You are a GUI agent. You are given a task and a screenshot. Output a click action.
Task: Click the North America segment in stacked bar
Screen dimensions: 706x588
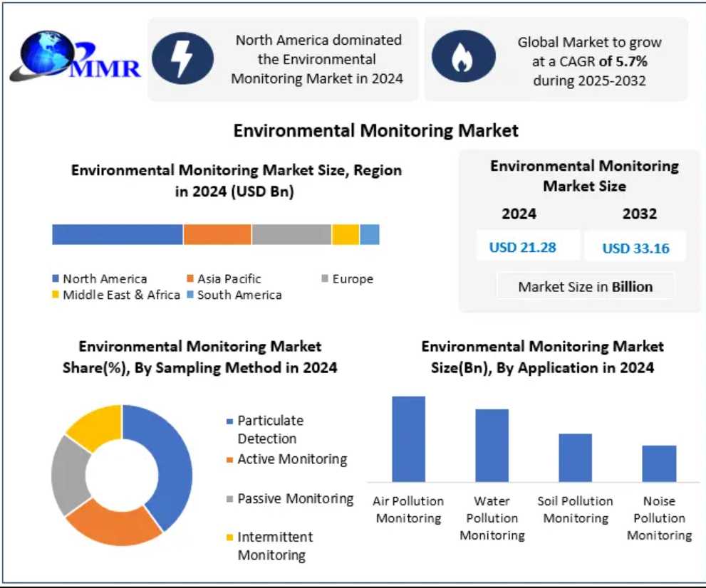pos(118,234)
